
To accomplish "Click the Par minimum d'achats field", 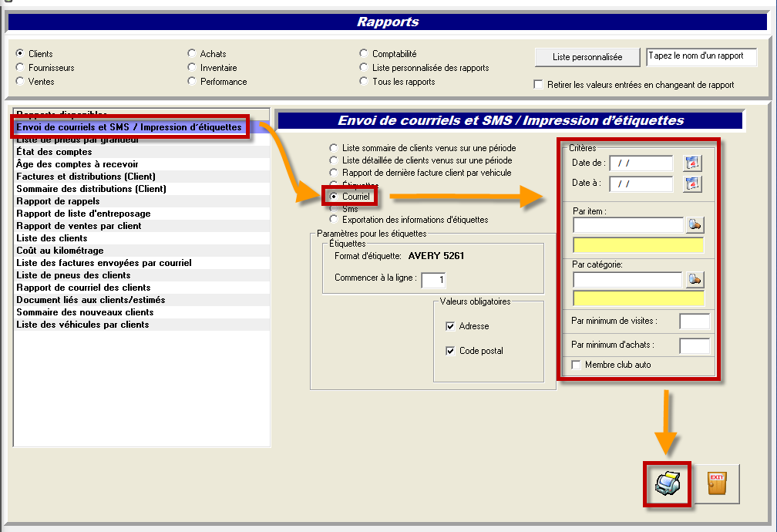I will point(695,345).
